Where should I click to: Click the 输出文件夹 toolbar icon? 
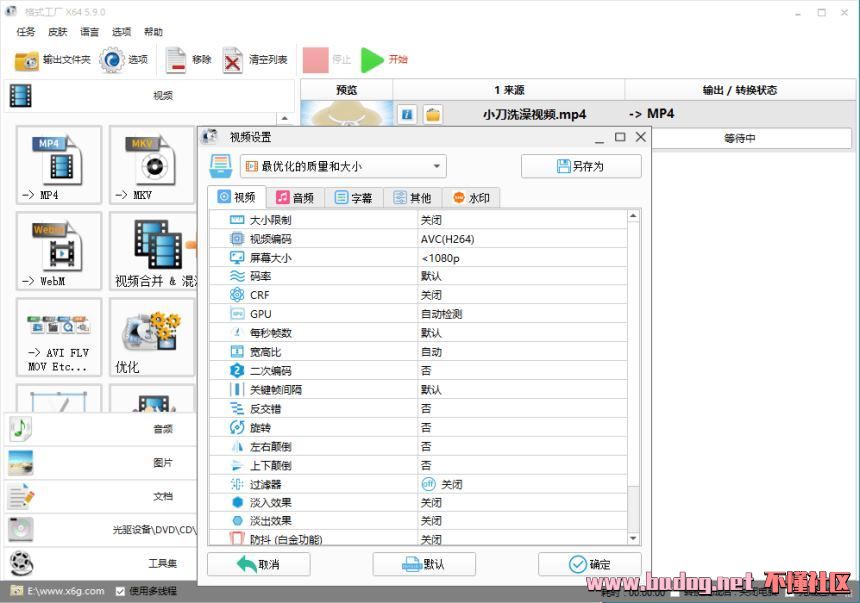[27, 60]
